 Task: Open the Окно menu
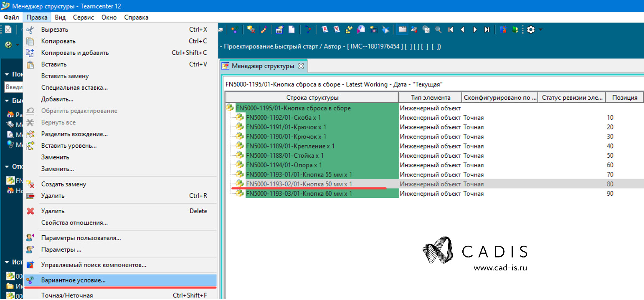pyautogui.click(x=109, y=18)
